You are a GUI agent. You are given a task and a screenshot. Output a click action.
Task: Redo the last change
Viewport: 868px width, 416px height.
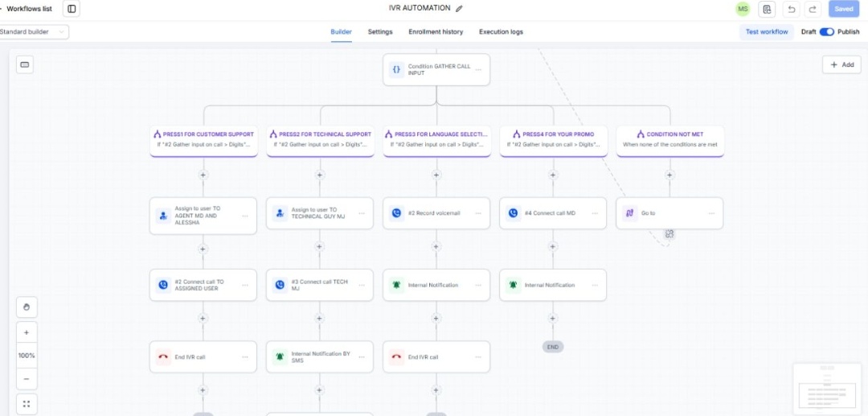pyautogui.click(x=812, y=9)
